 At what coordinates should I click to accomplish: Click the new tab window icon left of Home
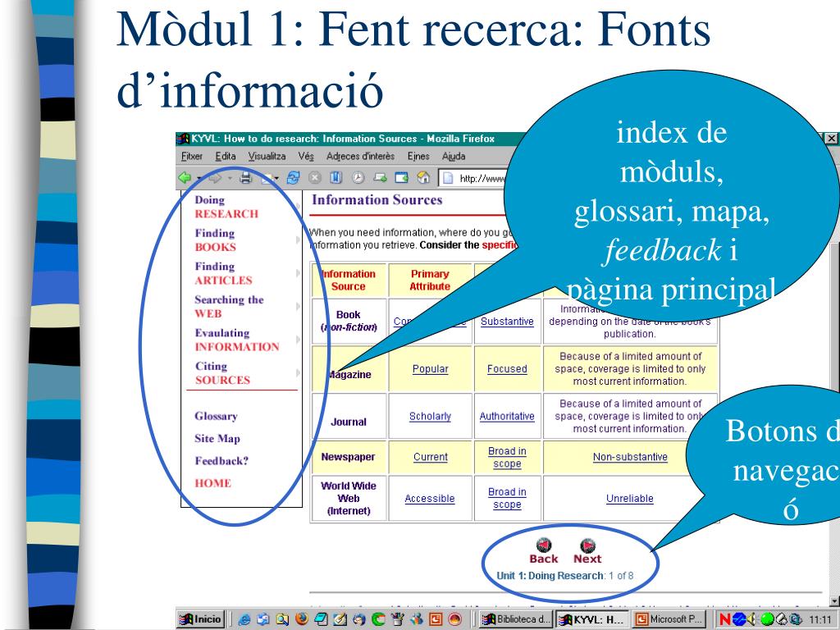click(x=401, y=177)
